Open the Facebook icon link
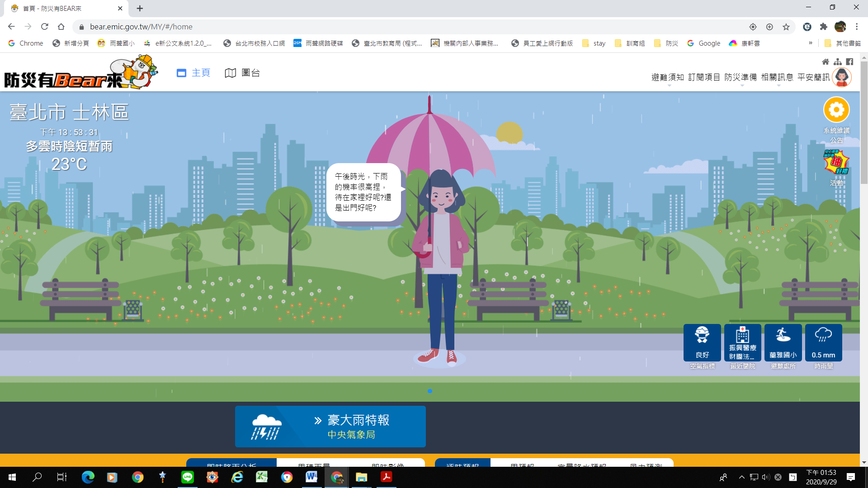 (849, 61)
